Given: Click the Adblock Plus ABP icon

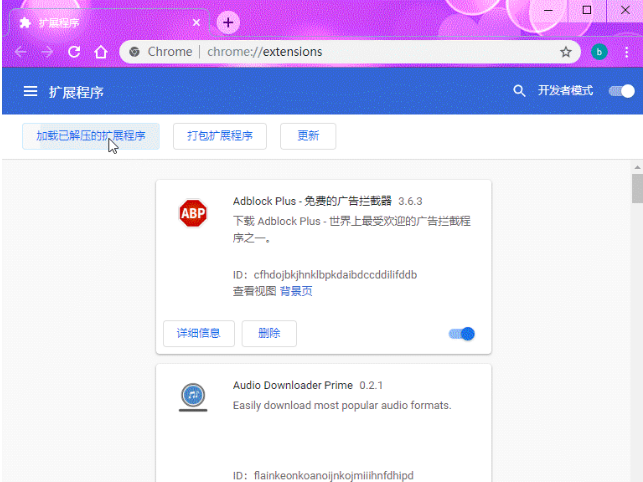Looking at the screenshot, I should (193, 213).
